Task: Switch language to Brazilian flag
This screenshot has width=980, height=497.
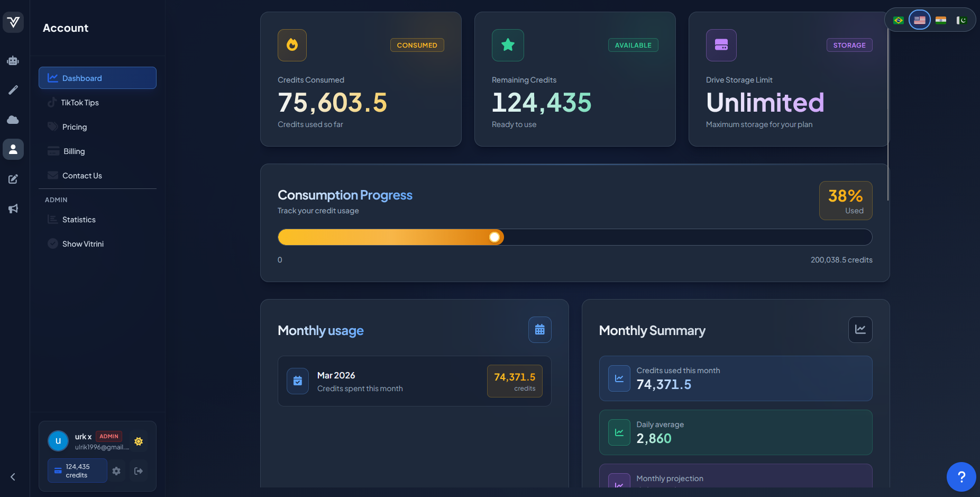Action: (898, 20)
